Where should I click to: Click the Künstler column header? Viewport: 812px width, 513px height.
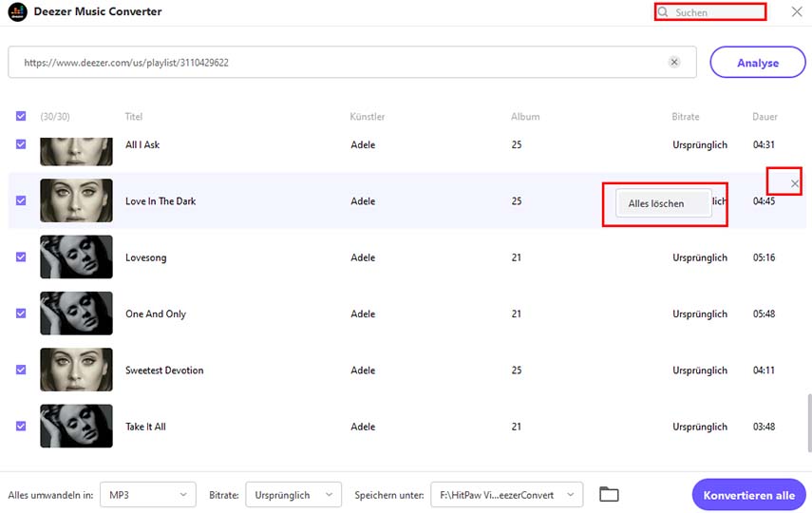(x=368, y=117)
